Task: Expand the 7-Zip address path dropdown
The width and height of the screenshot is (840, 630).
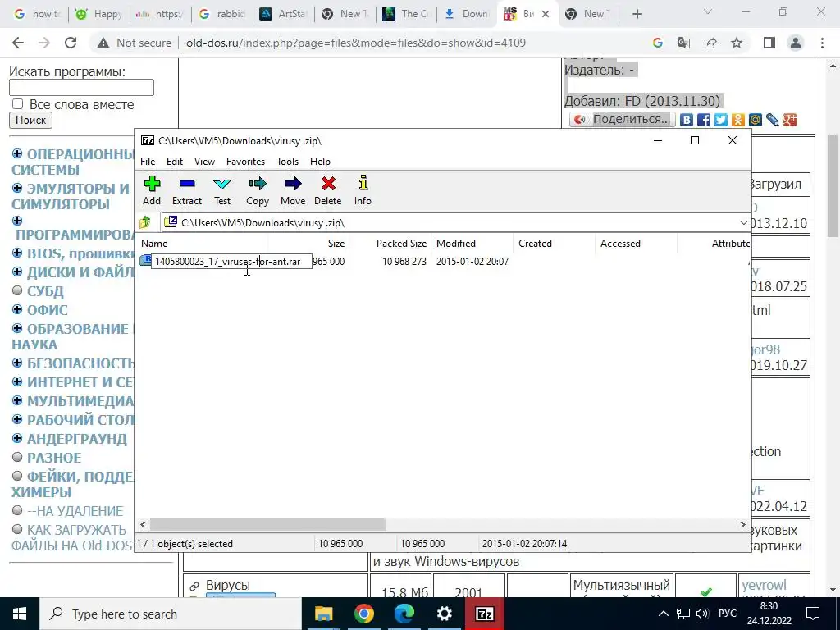Action: (743, 223)
